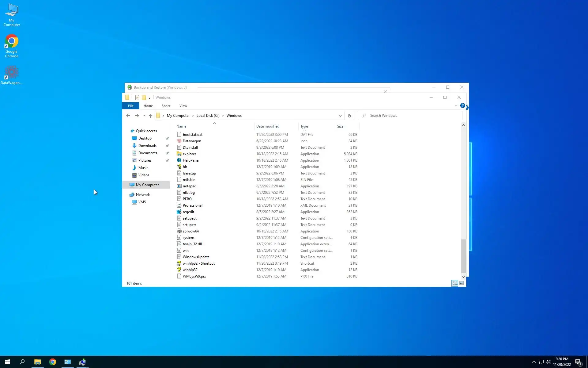Switch to details view layout
Viewport: 588px width, 368px height.
[455, 283]
